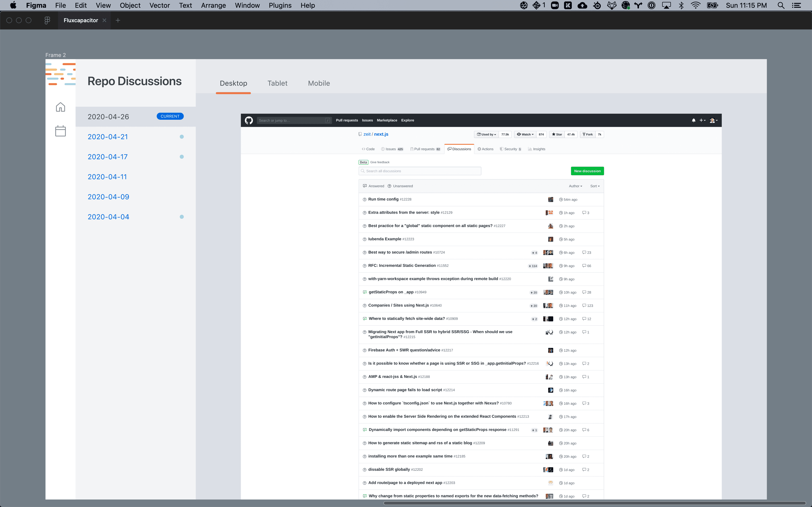Click the Figma logo home icon
812x507 pixels.
pos(47,21)
